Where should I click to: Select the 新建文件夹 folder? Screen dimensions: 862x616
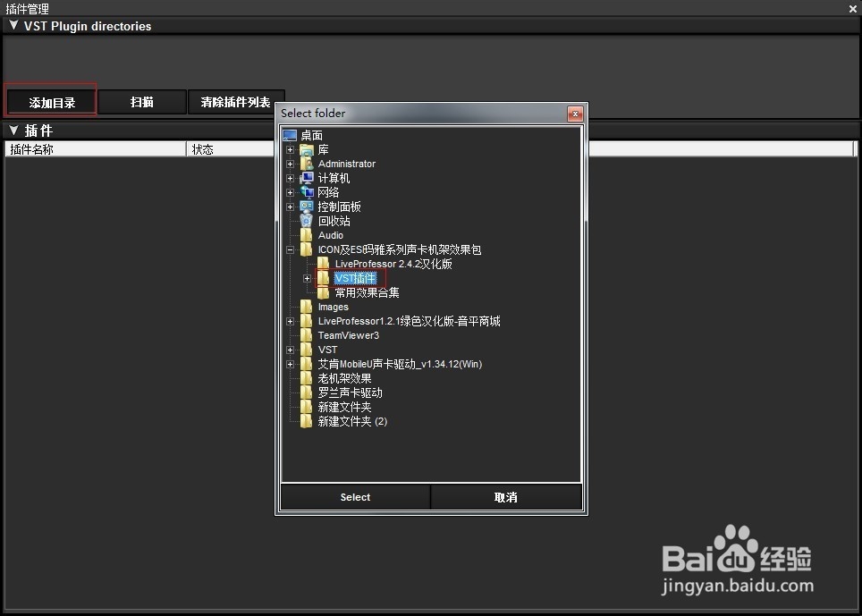tap(344, 407)
